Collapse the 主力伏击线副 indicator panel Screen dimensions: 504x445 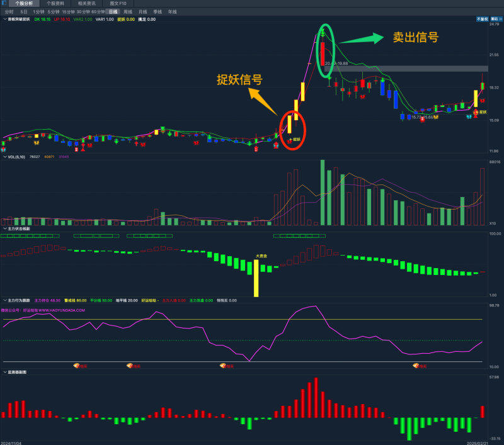5,228
